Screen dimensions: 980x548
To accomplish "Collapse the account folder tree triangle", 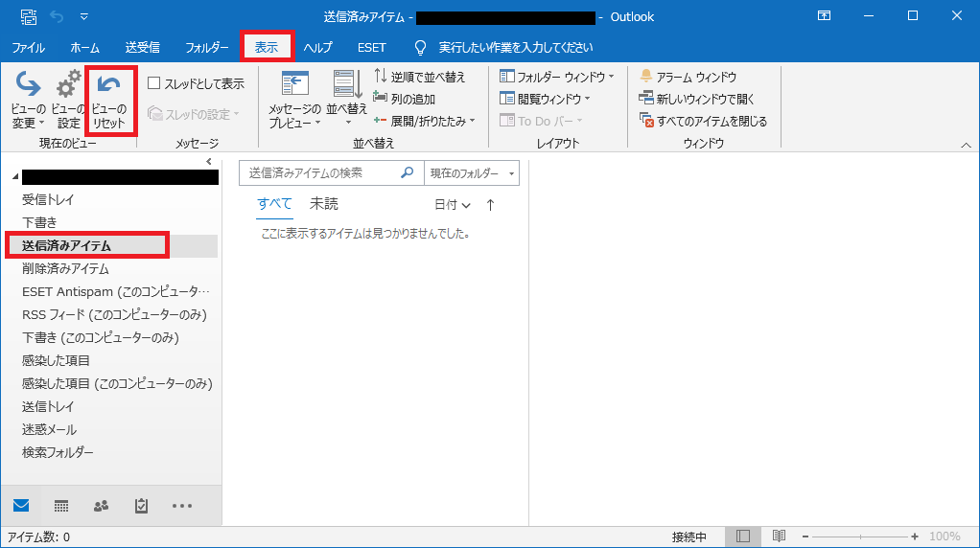I will 15,177.
